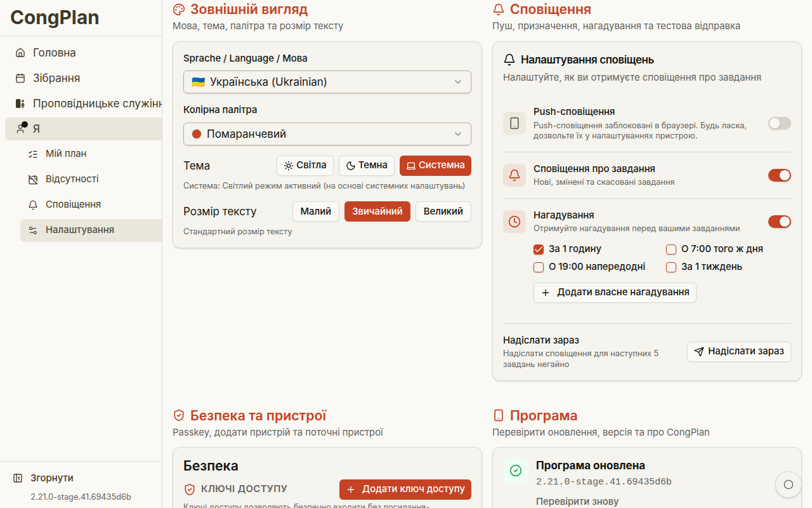Check О 7:00 того ж дня

pyautogui.click(x=671, y=249)
